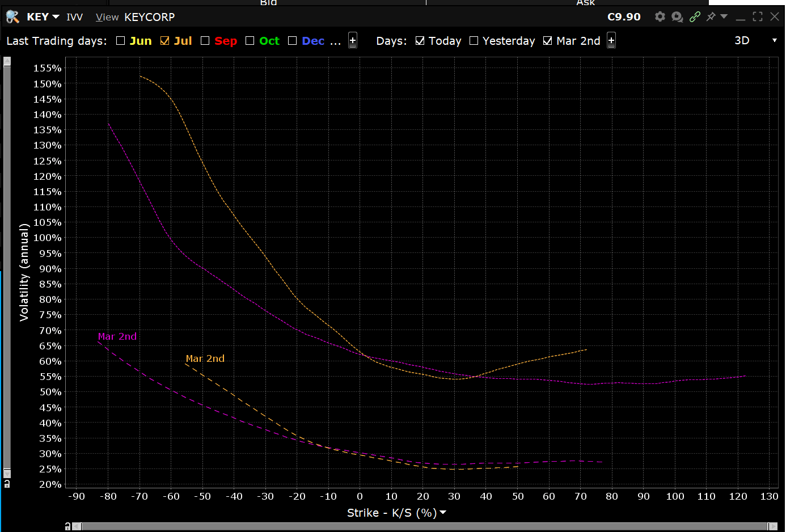Click the orange Mar 2nd curve label
Image resolution: width=786 pixels, height=532 pixels.
click(x=205, y=358)
